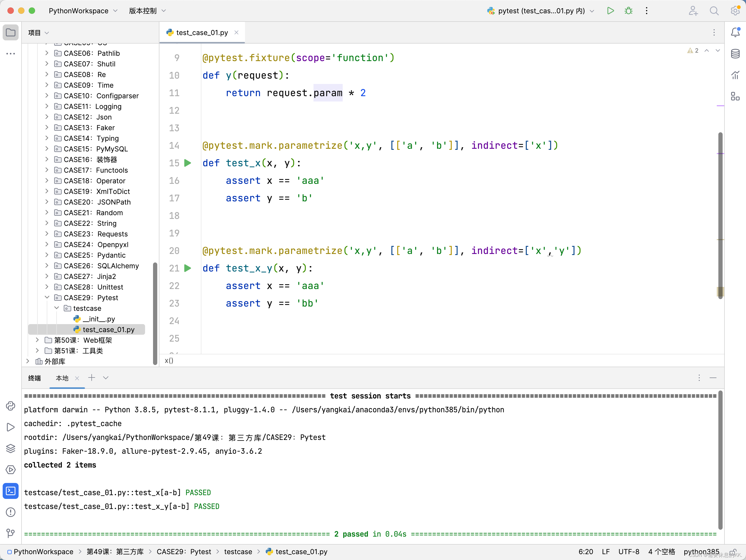Jump to next highlighted problem down arrow
Image resolution: width=746 pixels, height=560 pixels.
coord(718,50)
